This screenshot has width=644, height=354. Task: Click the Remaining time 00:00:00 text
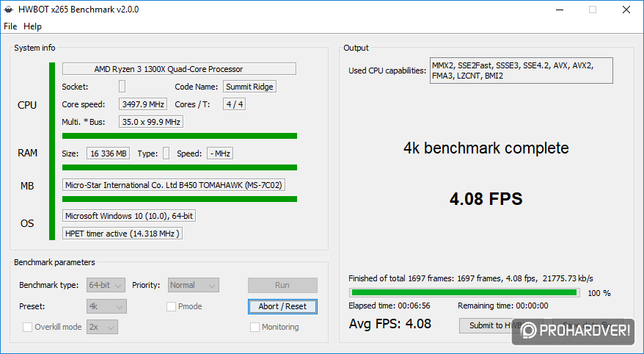click(503, 306)
